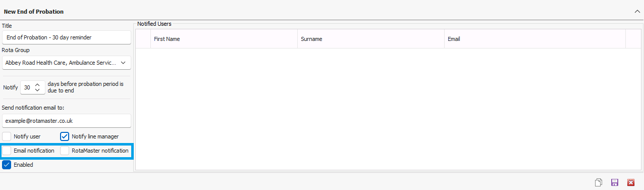Sort by First Name column header
This screenshot has width=644, height=190.
point(224,39)
